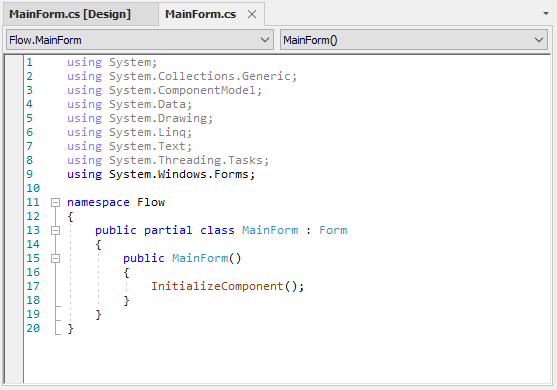557x390 pixels.
Task: Click 'MainForm' class name on line 13
Action: pos(270,231)
